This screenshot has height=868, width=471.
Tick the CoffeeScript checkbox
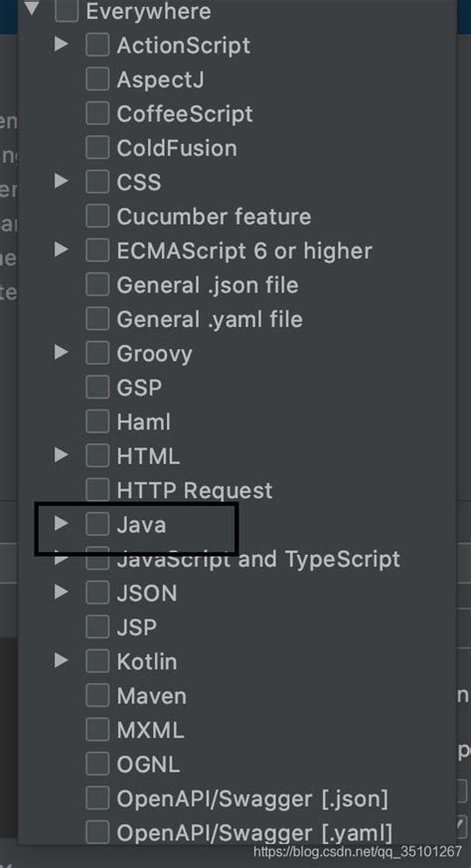tap(97, 113)
